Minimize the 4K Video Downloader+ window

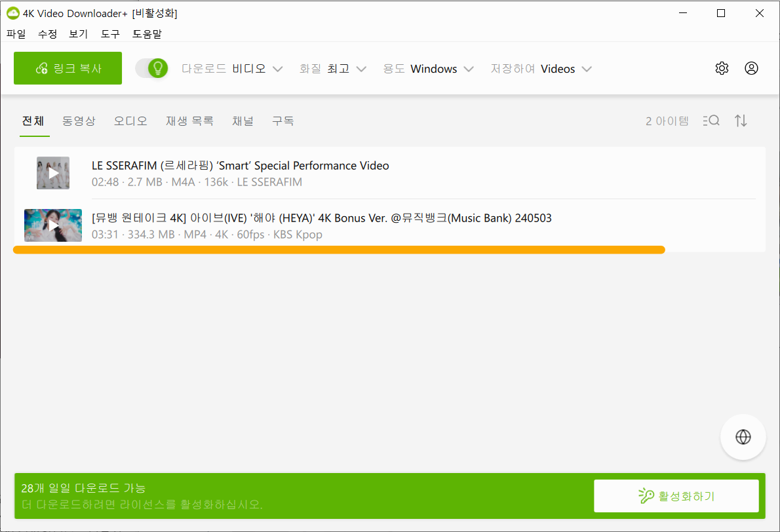pyautogui.click(x=683, y=13)
